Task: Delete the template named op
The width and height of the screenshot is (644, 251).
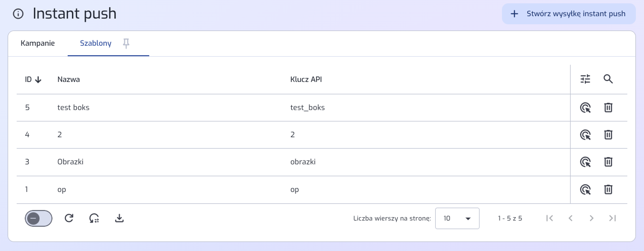Action: coord(608,190)
